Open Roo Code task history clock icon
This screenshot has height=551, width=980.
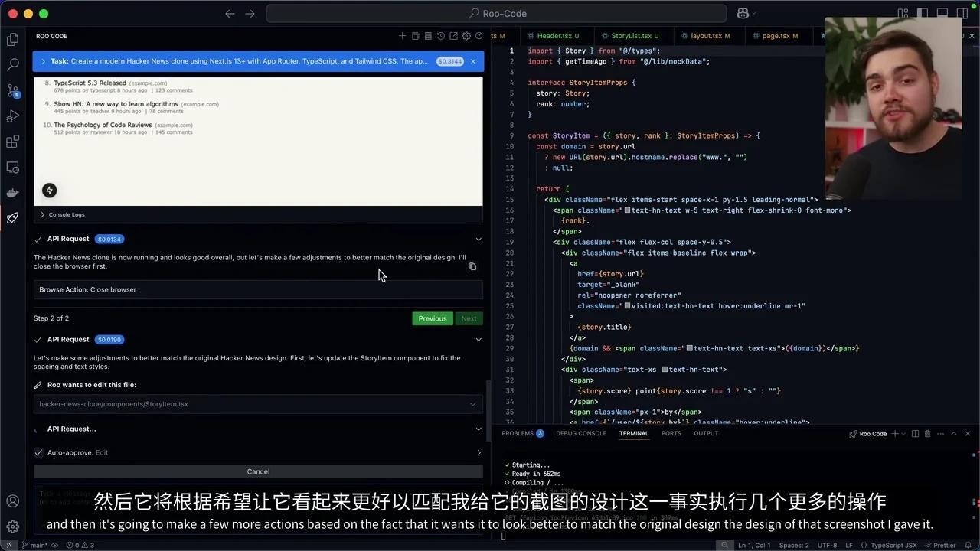[441, 36]
